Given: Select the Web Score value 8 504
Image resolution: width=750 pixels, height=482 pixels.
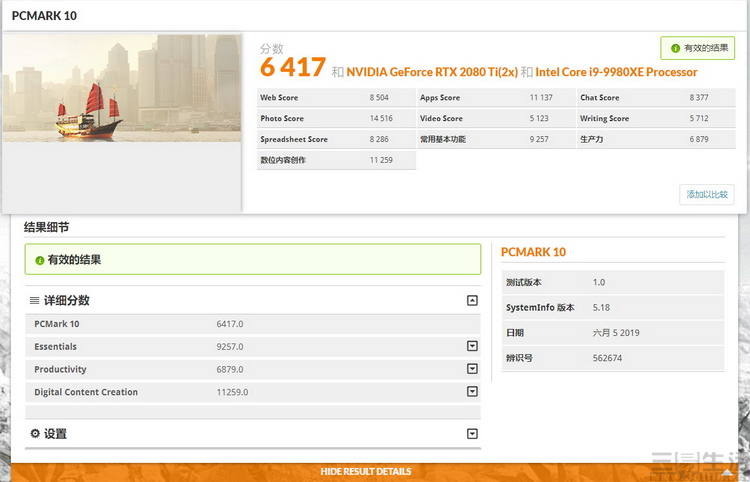Looking at the screenshot, I should 379,98.
